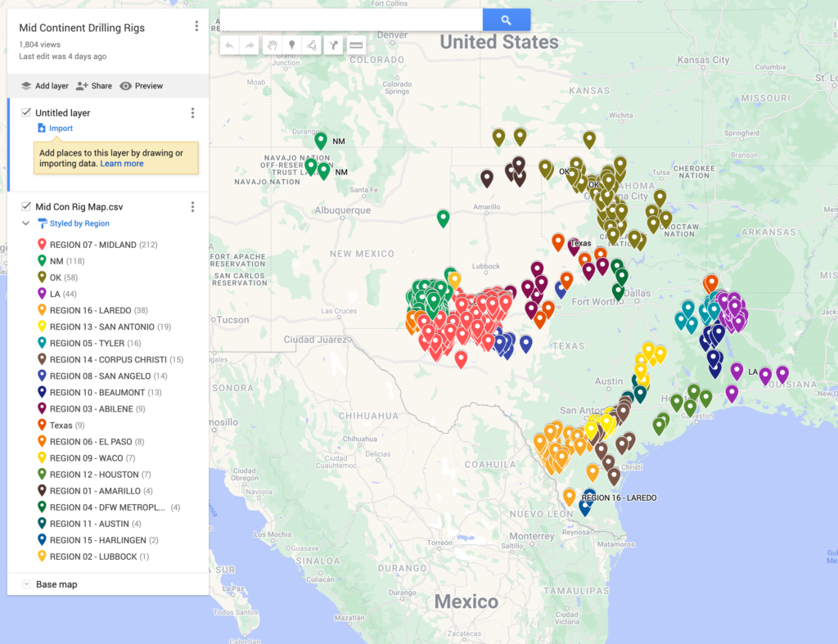This screenshot has width=838, height=644.
Task: Collapse the Mid Con Rig Map.csv style list
Action: pos(28,223)
